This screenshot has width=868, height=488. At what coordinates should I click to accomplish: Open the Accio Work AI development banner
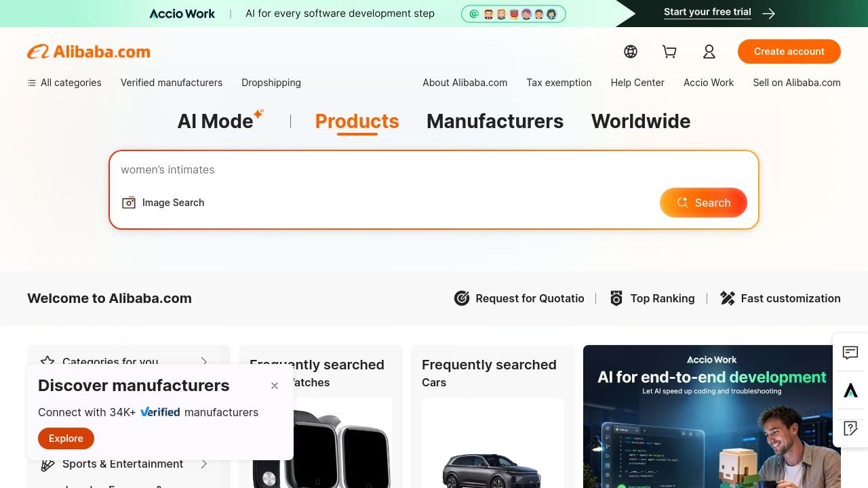[x=712, y=417]
